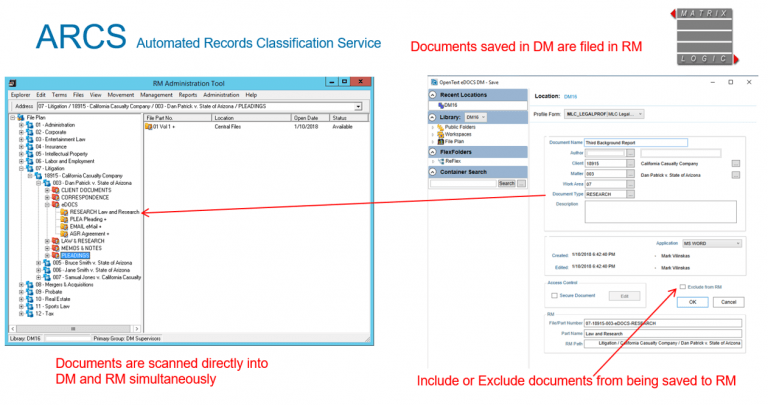The image size is (768, 405).
Task: Click Workspaces icon in Library panel
Action: [440, 134]
